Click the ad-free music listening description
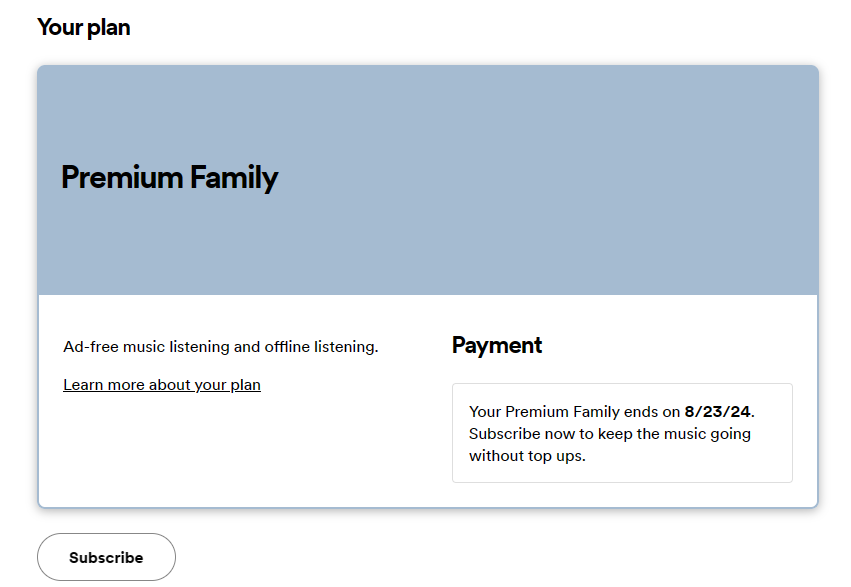The image size is (851, 587). click(x=220, y=347)
